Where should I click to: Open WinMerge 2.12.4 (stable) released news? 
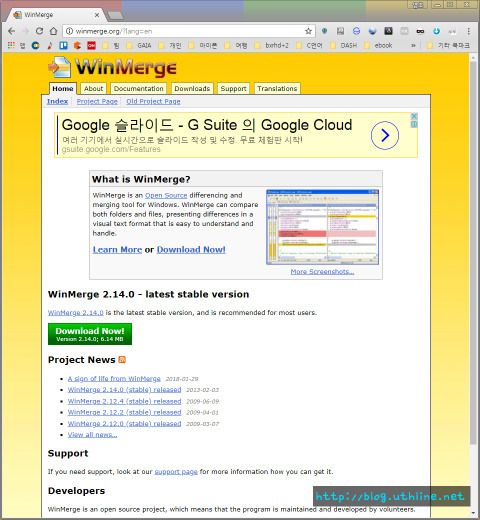pyautogui.click(x=124, y=401)
